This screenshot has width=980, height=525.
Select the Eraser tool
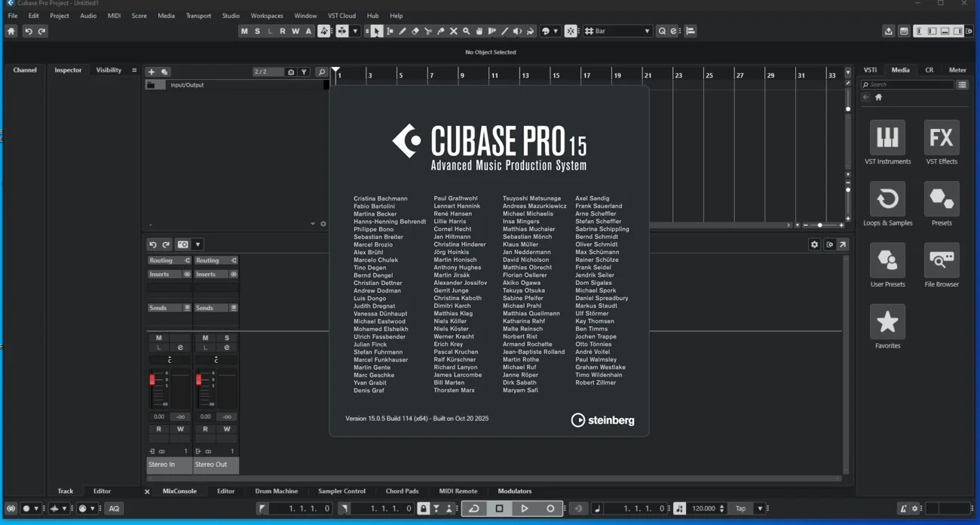[x=415, y=31]
